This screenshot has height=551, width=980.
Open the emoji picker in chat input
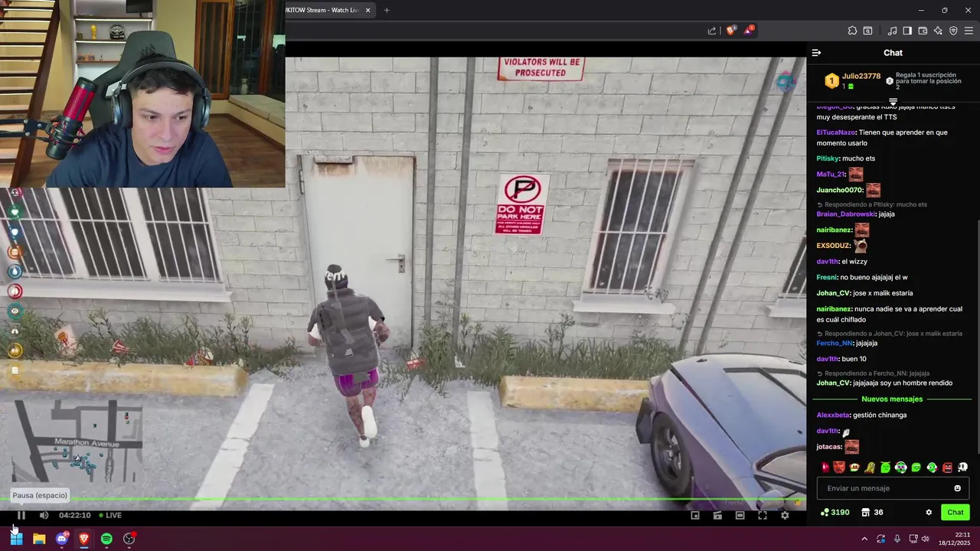(x=957, y=488)
